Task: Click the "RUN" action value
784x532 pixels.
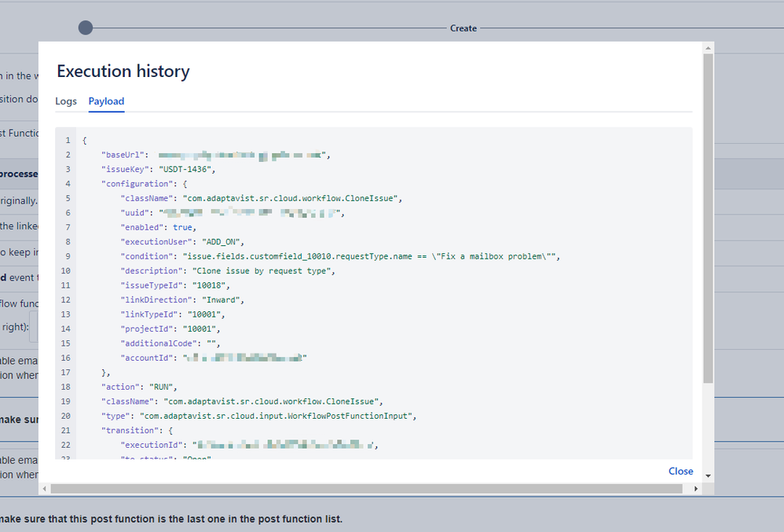Action: point(161,387)
